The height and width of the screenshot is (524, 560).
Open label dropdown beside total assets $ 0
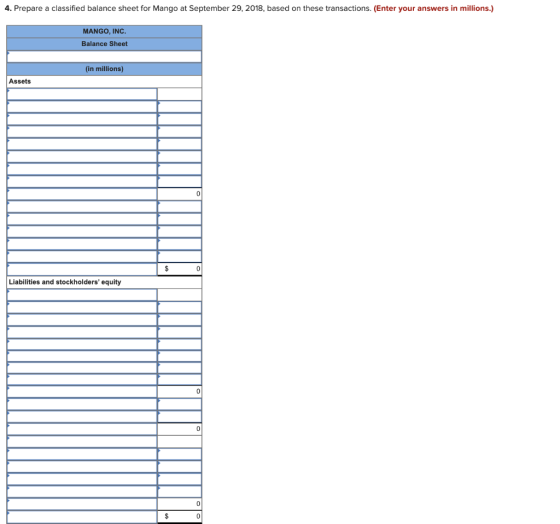[82, 269]
